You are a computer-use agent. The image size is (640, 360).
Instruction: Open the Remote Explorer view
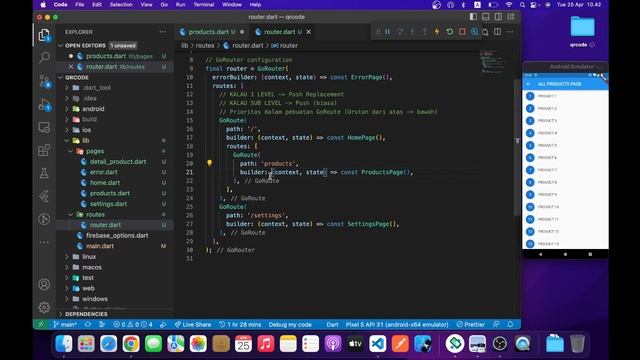coord(44,127)
